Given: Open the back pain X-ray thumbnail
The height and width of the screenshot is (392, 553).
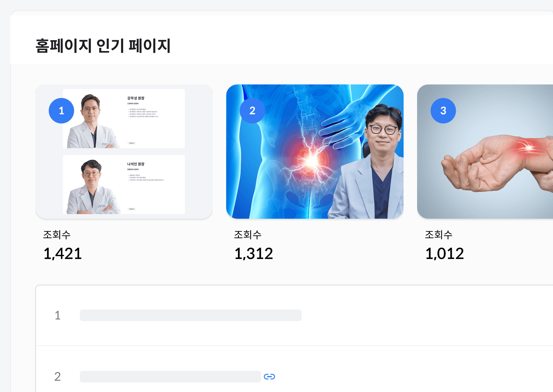Looking at the screenshot, I should 315,151.
